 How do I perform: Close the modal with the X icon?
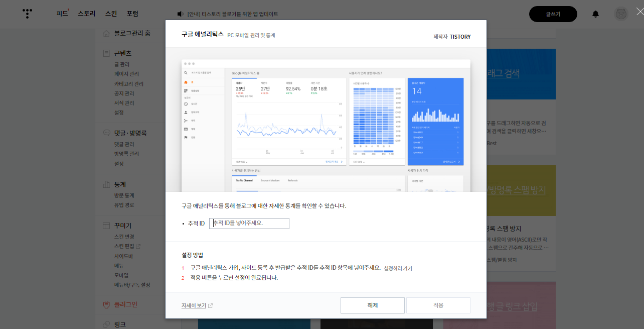pos(639,11)
